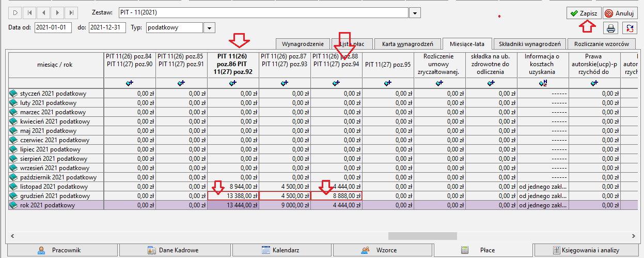The height and width of the screenshot is (258, 644).
Task: Click the PIT 11(27) poz.95 column header
Action: click(388, 64)
